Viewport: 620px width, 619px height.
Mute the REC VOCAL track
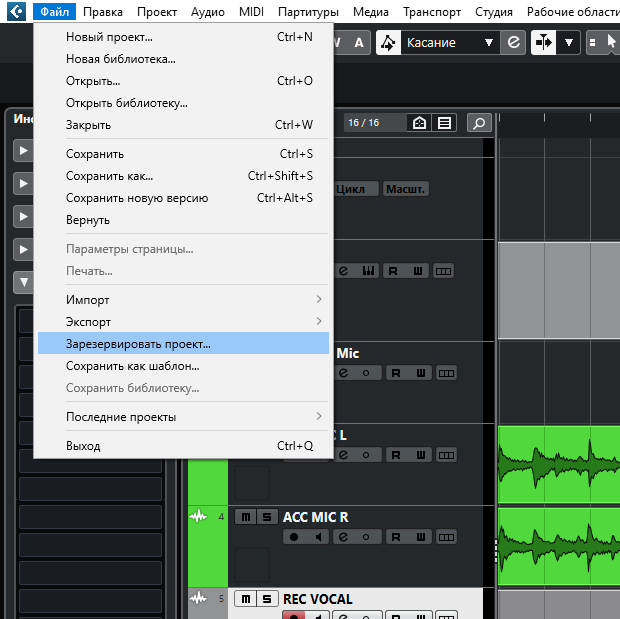coord(246,599)
